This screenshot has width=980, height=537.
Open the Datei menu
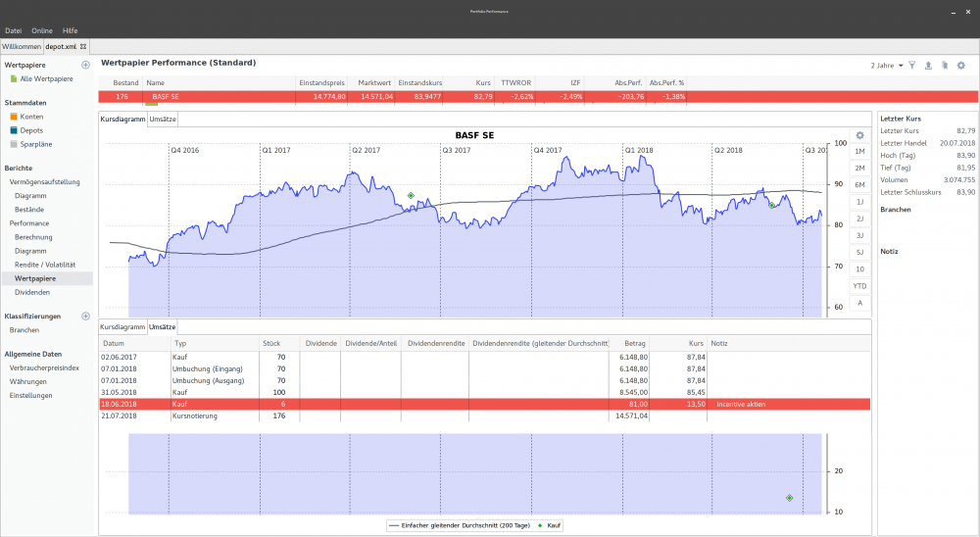pyautogui.click(x=14, y=31)
